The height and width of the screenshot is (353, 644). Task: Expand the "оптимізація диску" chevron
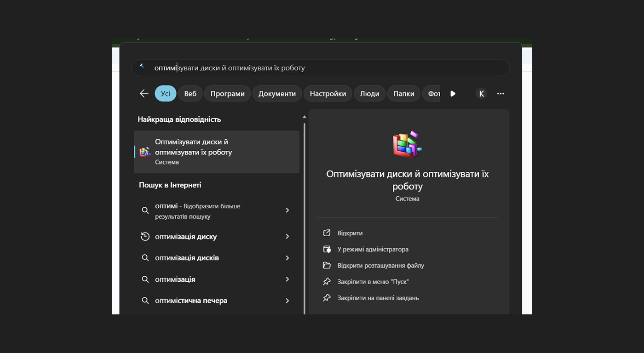(x=287, y=236)
